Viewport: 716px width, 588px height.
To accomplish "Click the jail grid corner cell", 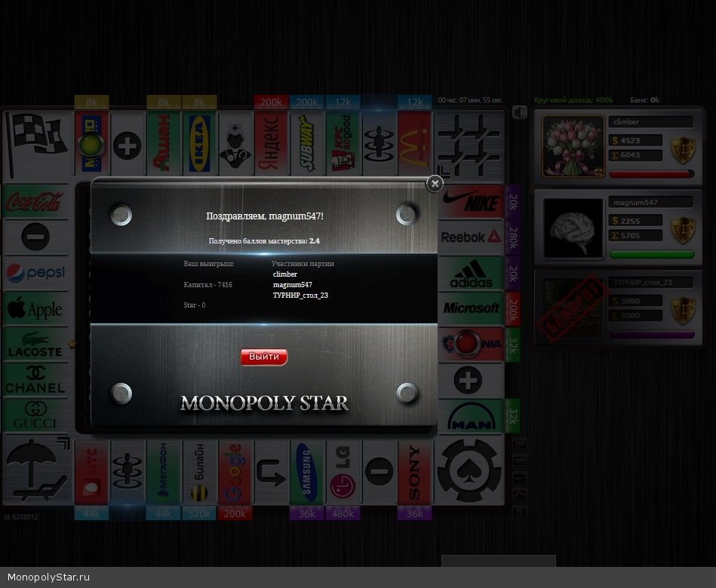I will pos(469,145).
